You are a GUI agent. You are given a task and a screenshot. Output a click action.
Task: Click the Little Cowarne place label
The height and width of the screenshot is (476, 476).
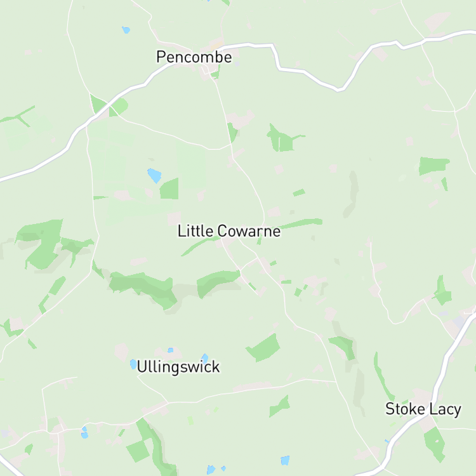coord(229,231)
